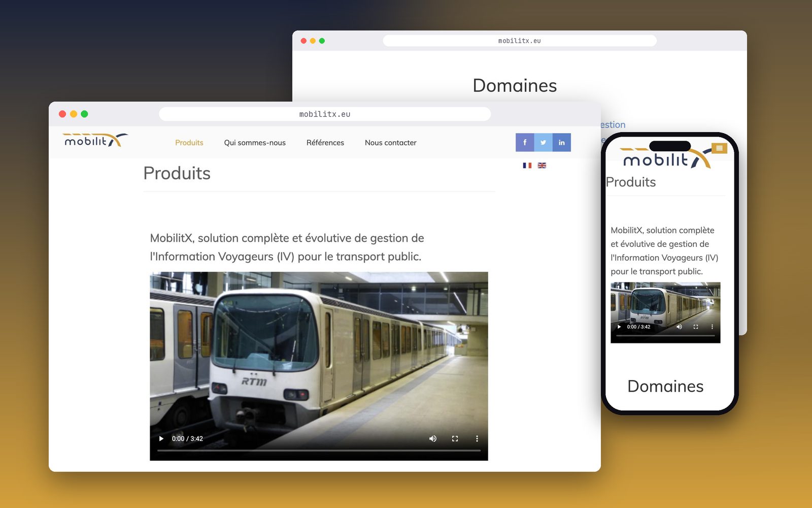812x508 pixels.
Task: Navigate to Références
Action: pos(325,143)
